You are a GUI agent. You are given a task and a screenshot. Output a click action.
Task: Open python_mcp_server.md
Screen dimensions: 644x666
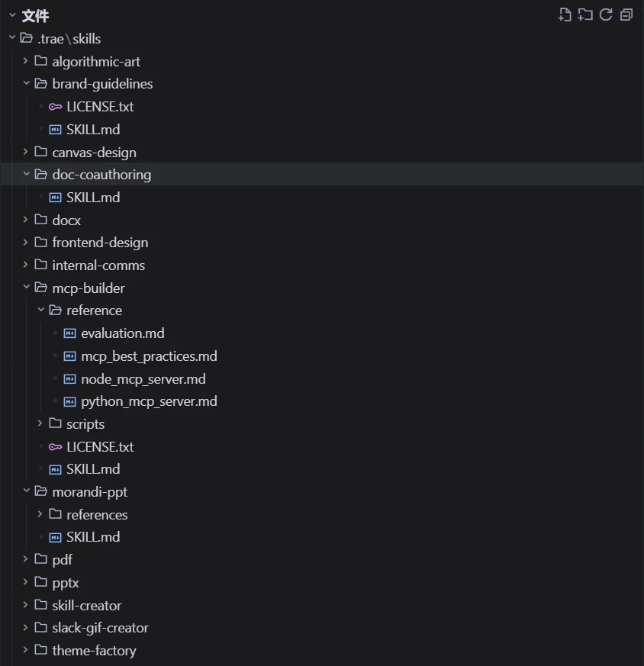[x=150, y=401]
